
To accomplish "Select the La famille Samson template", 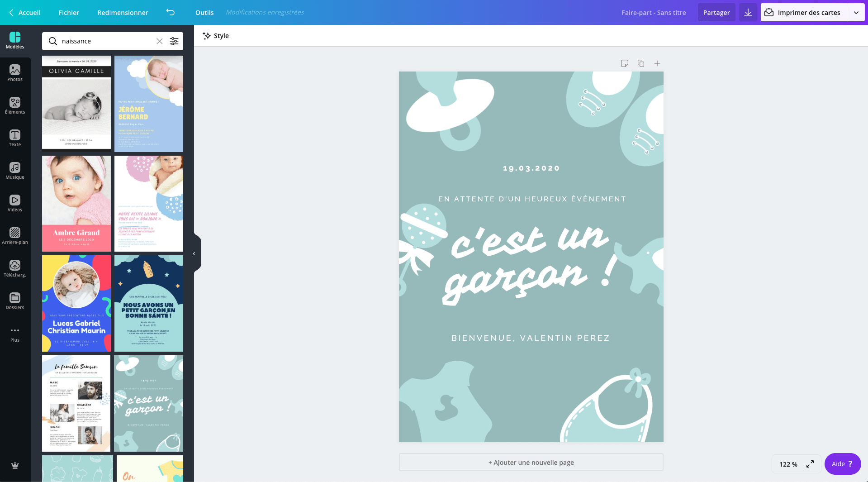I will coord(76,403).
